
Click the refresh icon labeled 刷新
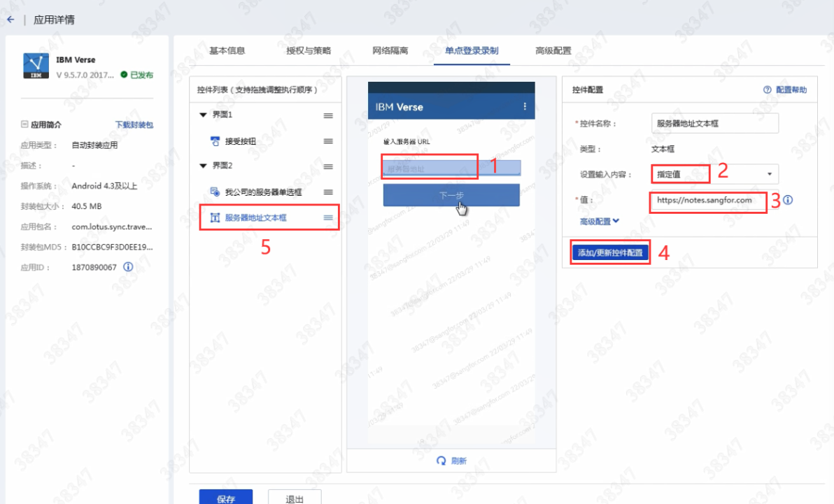[x=441, y=461]
